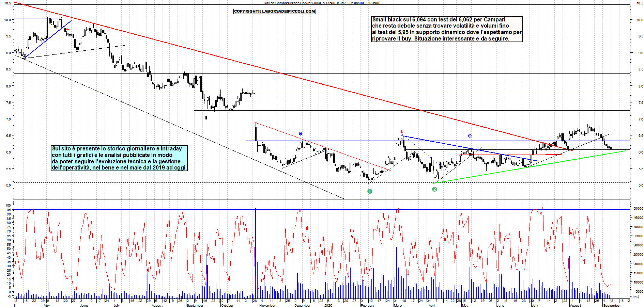
Task: Click the 100 oscillator scale label
Action: 9,206
